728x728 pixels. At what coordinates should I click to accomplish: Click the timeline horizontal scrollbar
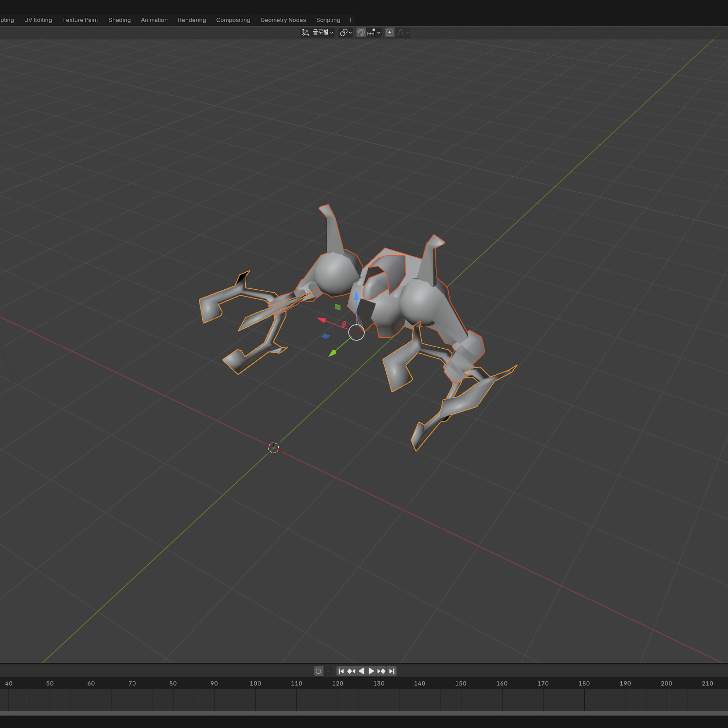364,713
